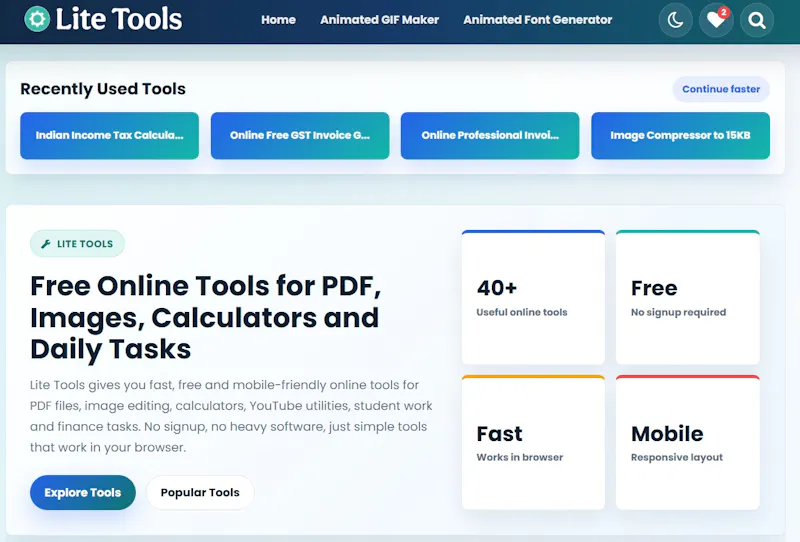Click the wrench icon in LITE TOOLS badge
The width and height of the screenshot is (800, 542).
pyautogui.click(x=46, y=244)
